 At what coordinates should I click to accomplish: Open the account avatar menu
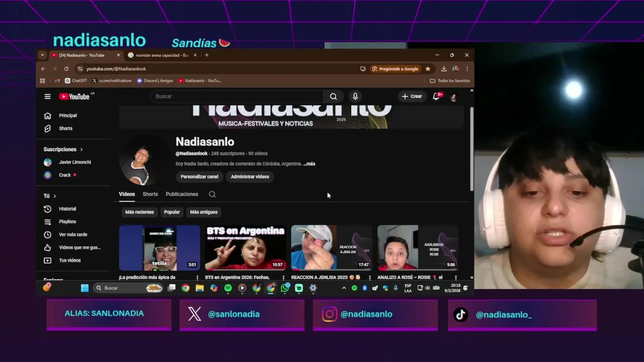(x=453, y=97)
